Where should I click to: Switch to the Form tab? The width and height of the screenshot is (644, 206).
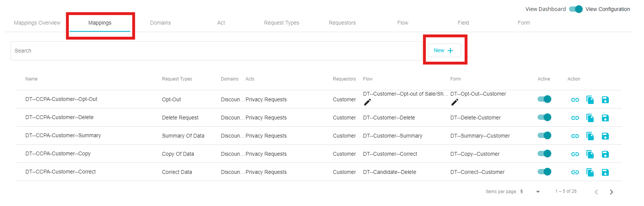coord(524,23)
